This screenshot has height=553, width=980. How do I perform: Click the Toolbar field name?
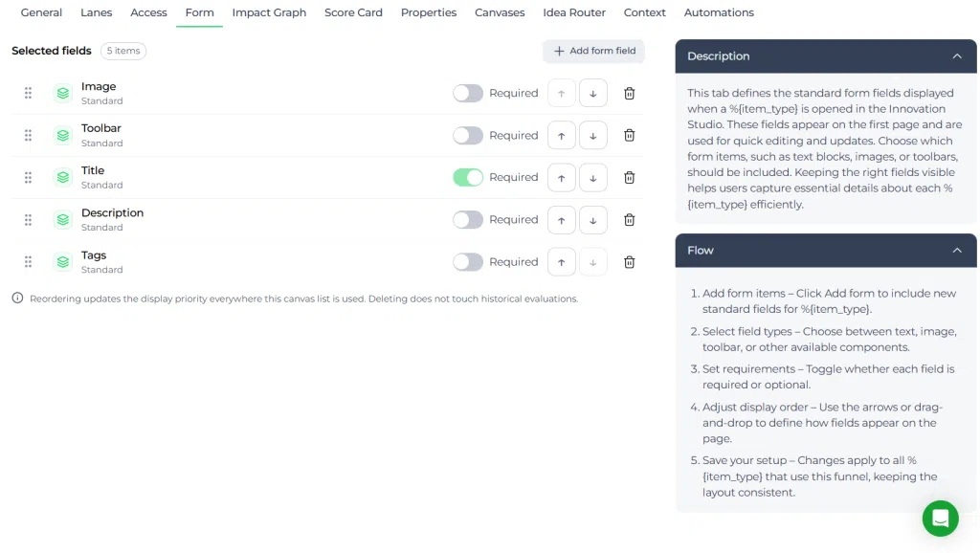click(x=101, y=128)
